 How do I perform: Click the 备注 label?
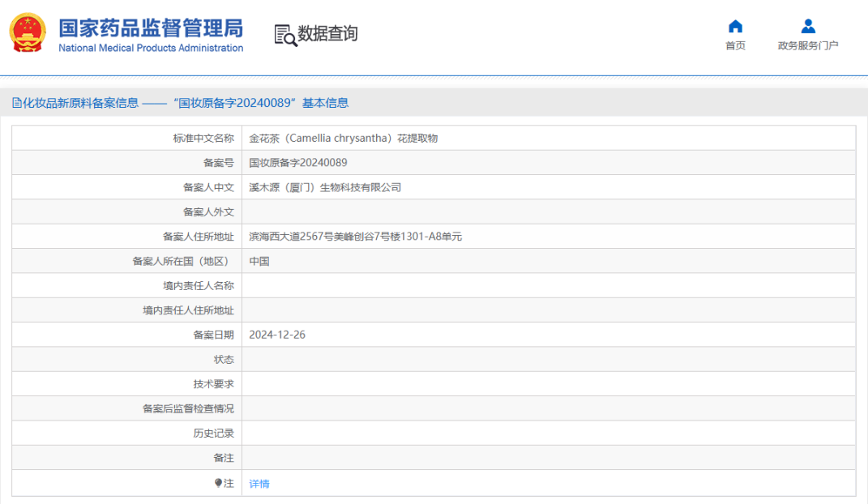(224, 458)
